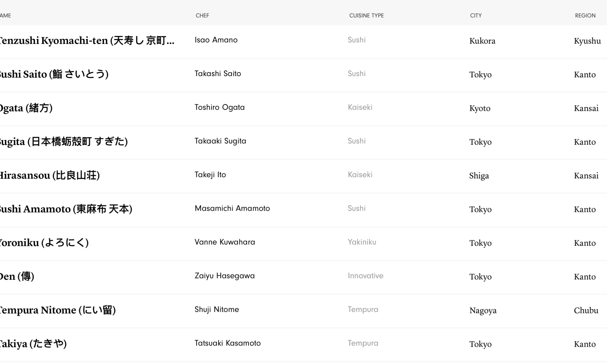Click the CHEF column header
The height and width of the screenshot is (364, 607).
(x=202, y=15)
